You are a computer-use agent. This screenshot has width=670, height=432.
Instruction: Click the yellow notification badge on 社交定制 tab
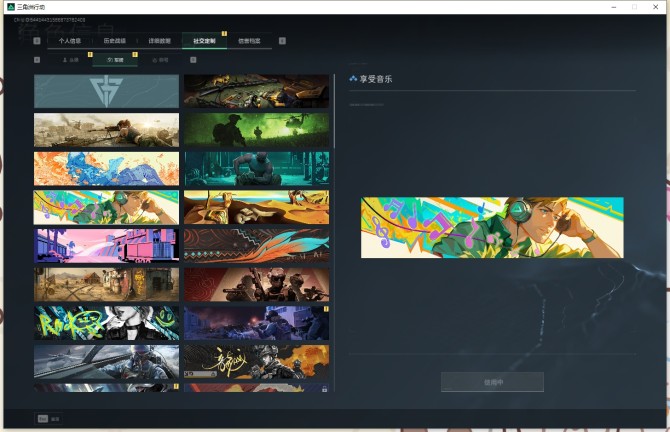224,33
